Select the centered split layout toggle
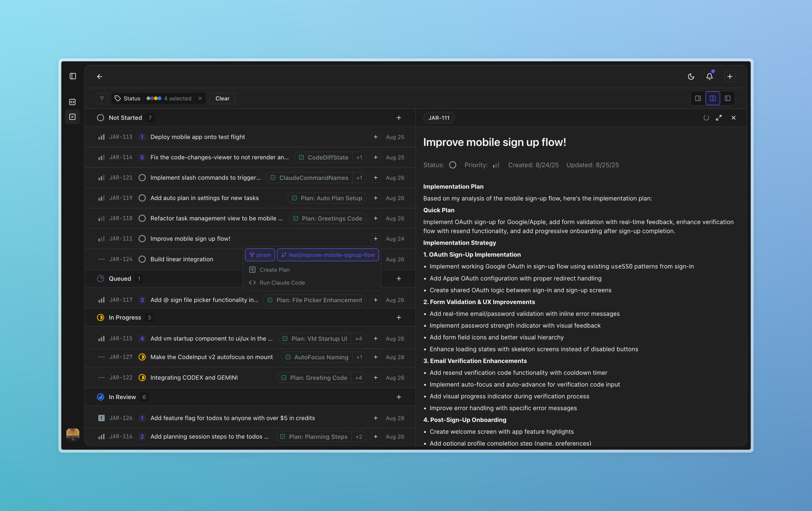 [713, 99]
